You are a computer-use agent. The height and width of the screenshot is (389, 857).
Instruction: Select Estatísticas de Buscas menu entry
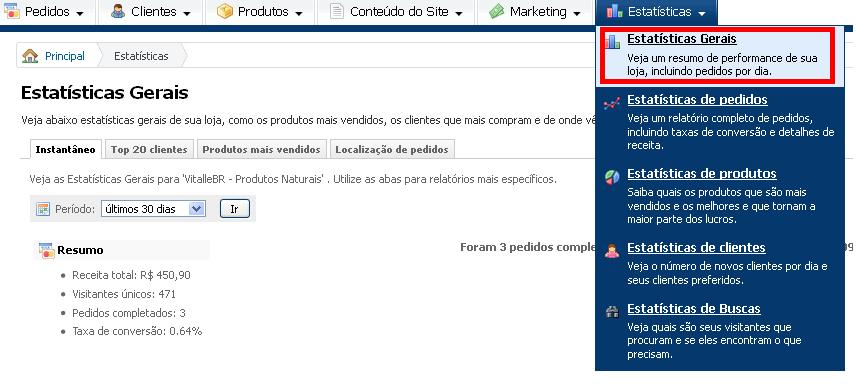pyautogui.click(x=720, y=331)
